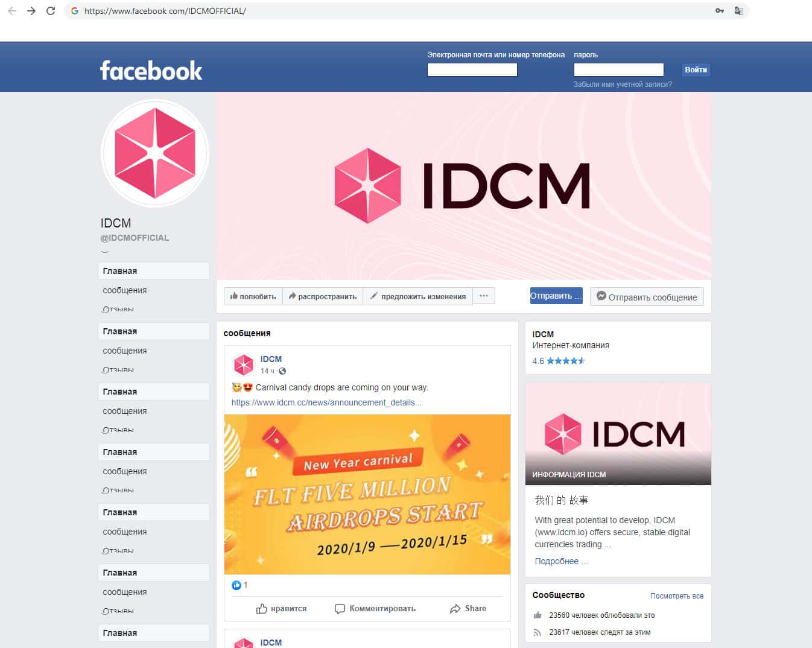Click the 我们的故事 heading
The image size is (812, 648).
[x=562, y=500]
